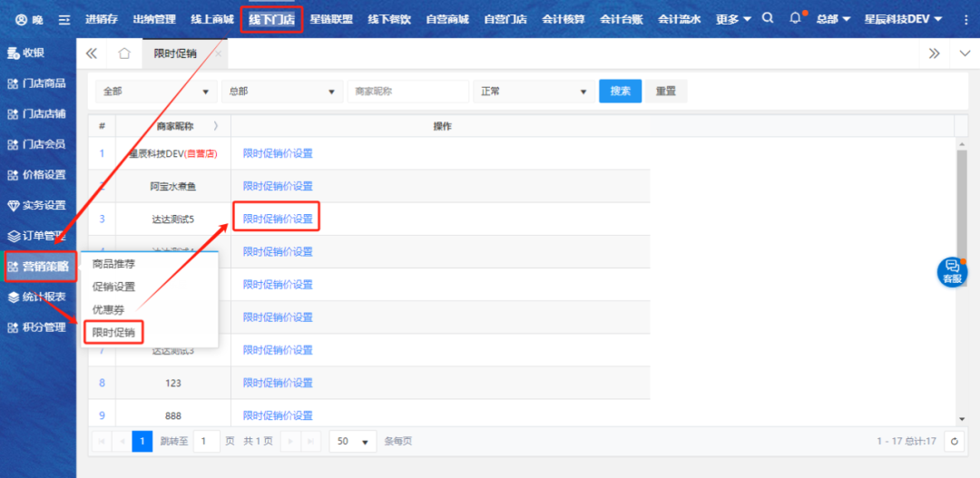
Task: Click the hamburger menu icon in header
Action: click(x=64, y=19)
